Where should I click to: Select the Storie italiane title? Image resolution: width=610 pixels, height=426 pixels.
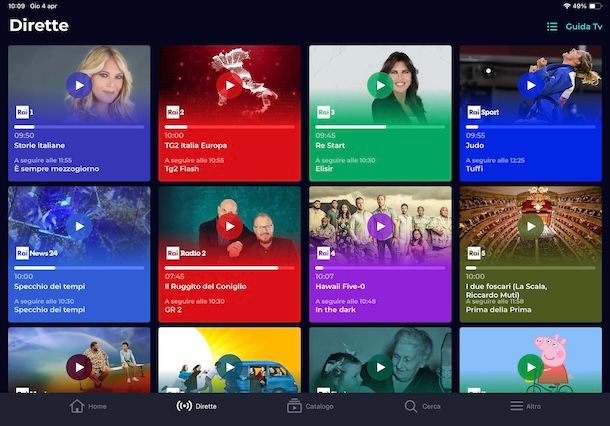40,145
